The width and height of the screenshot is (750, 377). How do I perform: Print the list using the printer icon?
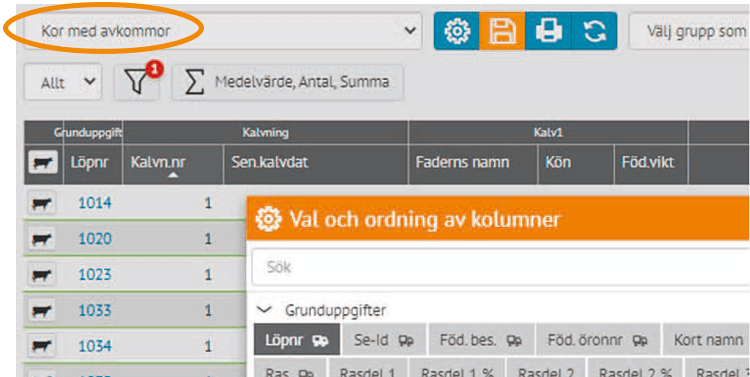tap(548, 31)
